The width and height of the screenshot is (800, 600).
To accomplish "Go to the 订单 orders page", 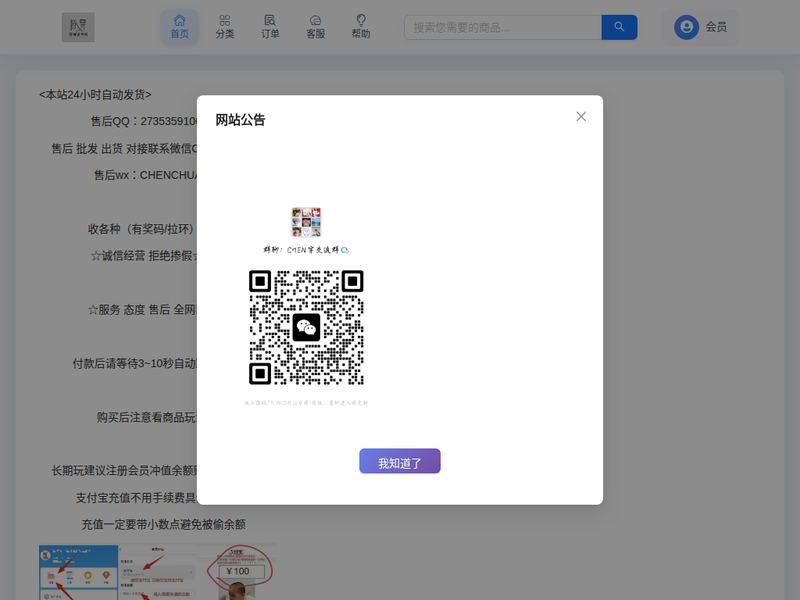I will click(x=270, y=27).
